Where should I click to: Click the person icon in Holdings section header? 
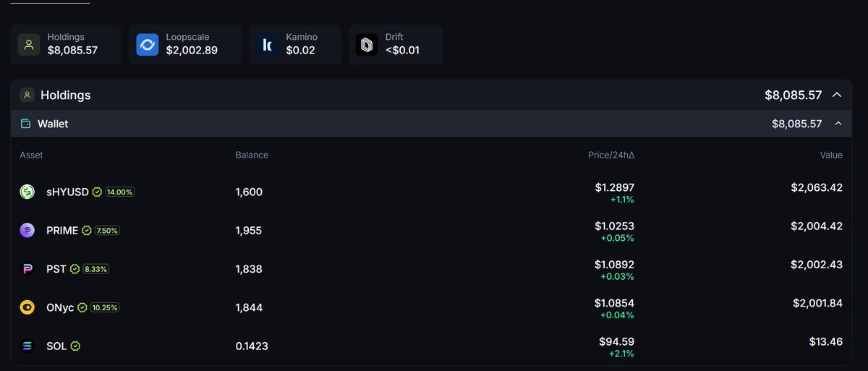(27, 95)
